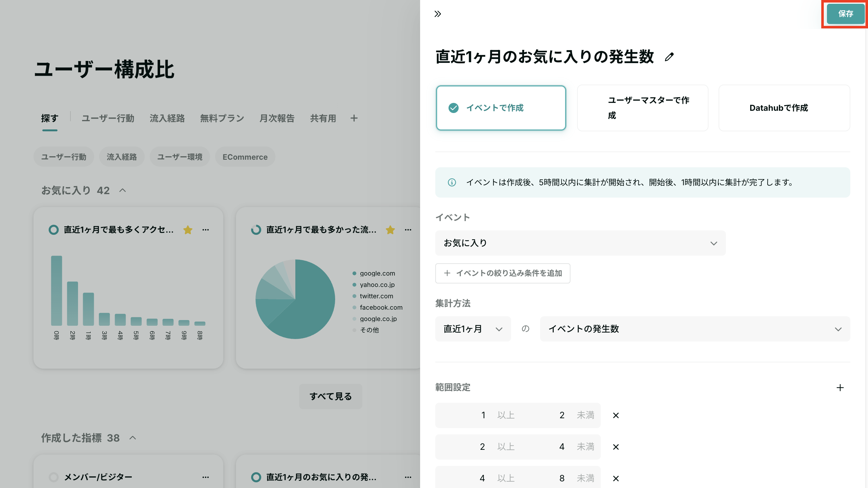Edit the metric title with pencil icon
This screenshot has width=868, height=488.
(669, 57)
